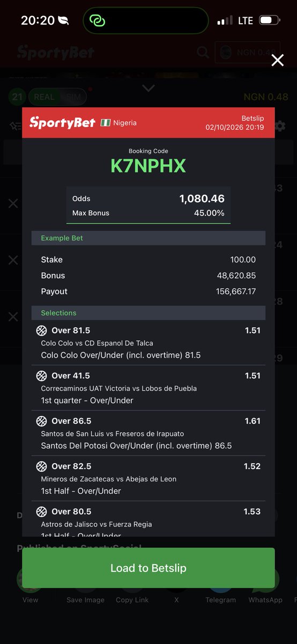Viewport: 297px width, 644px height.
Task: Load the booking code to betslip
Action: point(148,568)
